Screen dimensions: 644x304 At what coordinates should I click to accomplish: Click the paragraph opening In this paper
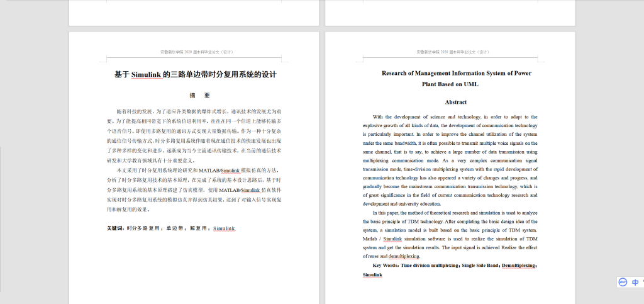tap(450, 235)
